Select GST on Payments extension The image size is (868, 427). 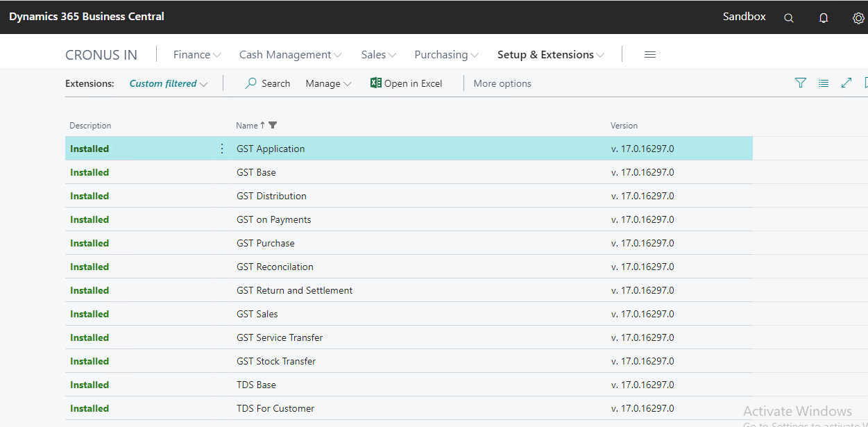(273, 219)
